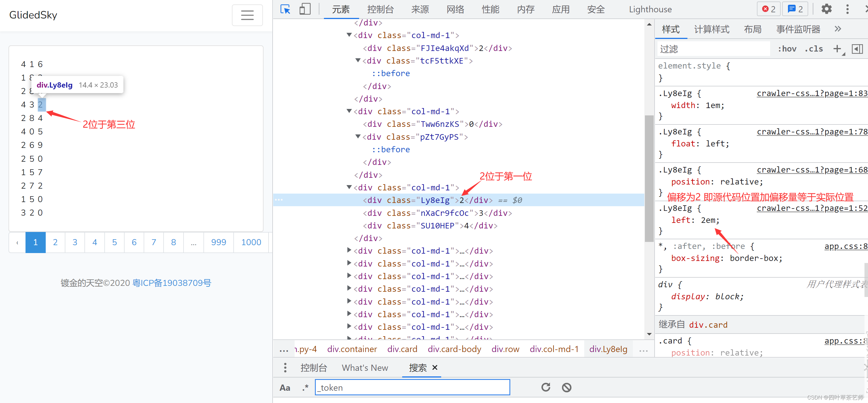Go to page 5 in pagination
This screenshot has height=403, width=868.
point(115,242)
